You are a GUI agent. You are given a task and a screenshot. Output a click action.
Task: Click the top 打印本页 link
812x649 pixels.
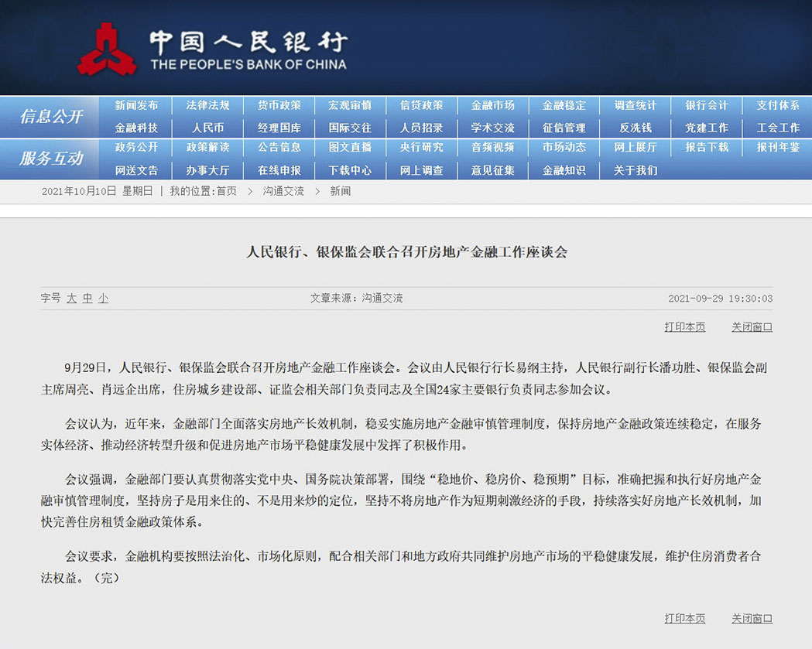684,327
